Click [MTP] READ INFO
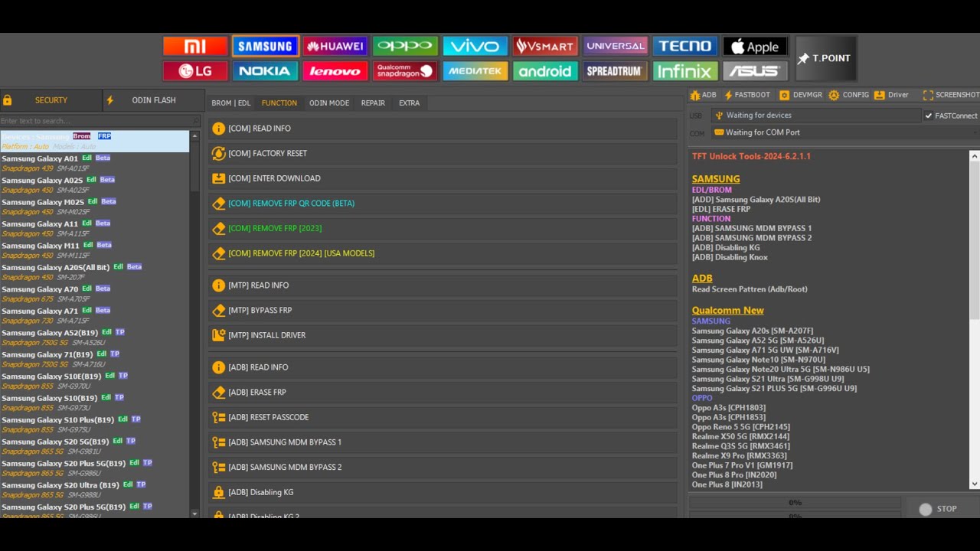This screenshot has height=551, width=980. pyautogui.click(x=443, y=285)
